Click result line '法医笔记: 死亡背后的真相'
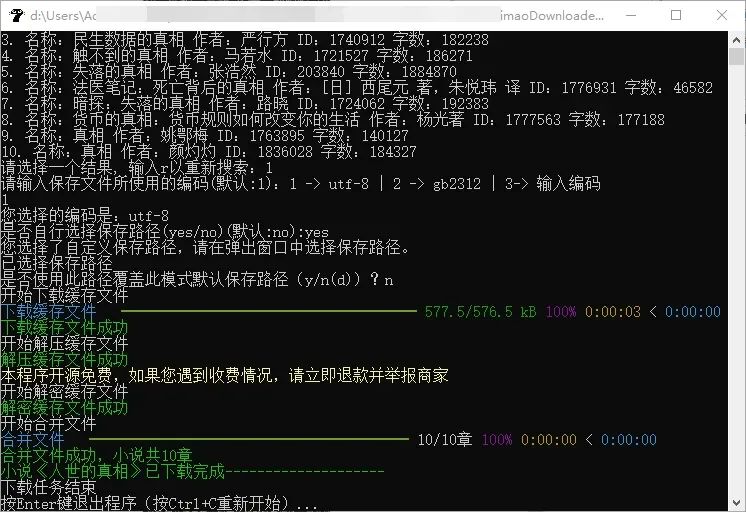Image resolution: width=746 pixels, height=512 pixels. (x=357, y=88)
